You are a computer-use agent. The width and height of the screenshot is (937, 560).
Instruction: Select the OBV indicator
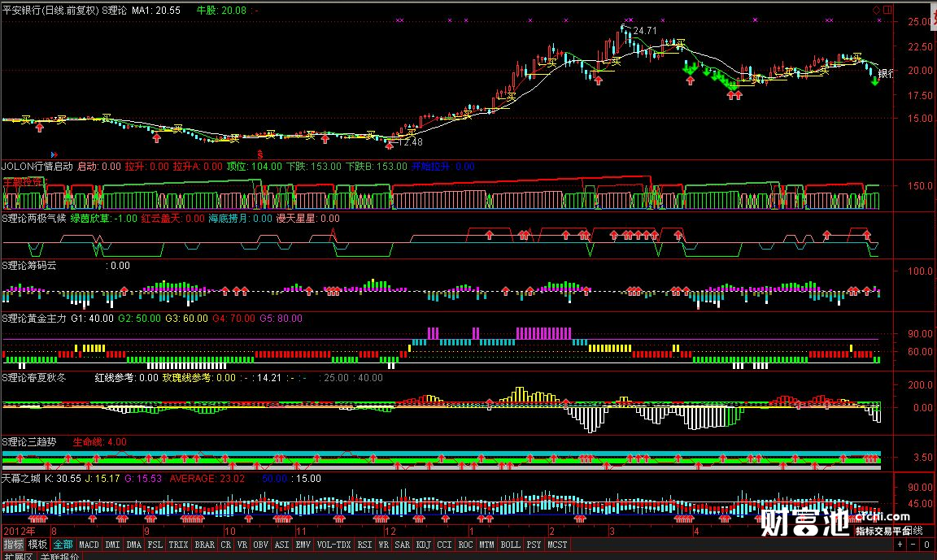[x=260, y=545]
